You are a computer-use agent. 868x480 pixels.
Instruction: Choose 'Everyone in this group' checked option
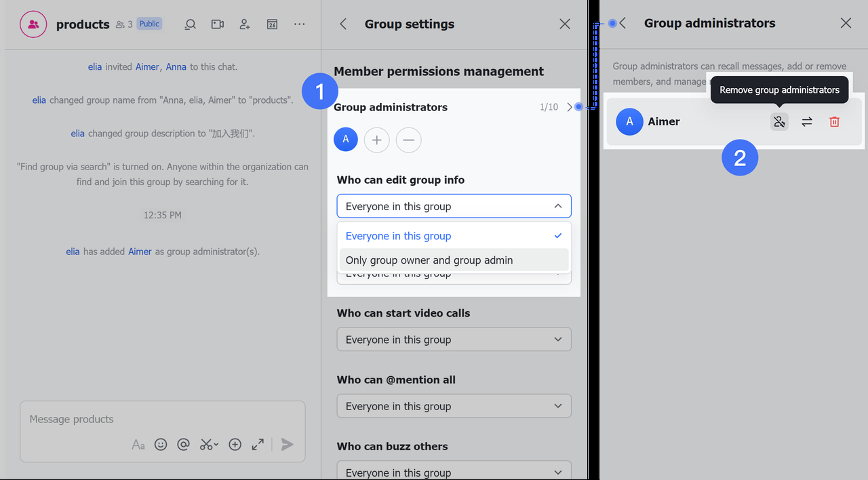pyautogui.click(x=454, y=236)
